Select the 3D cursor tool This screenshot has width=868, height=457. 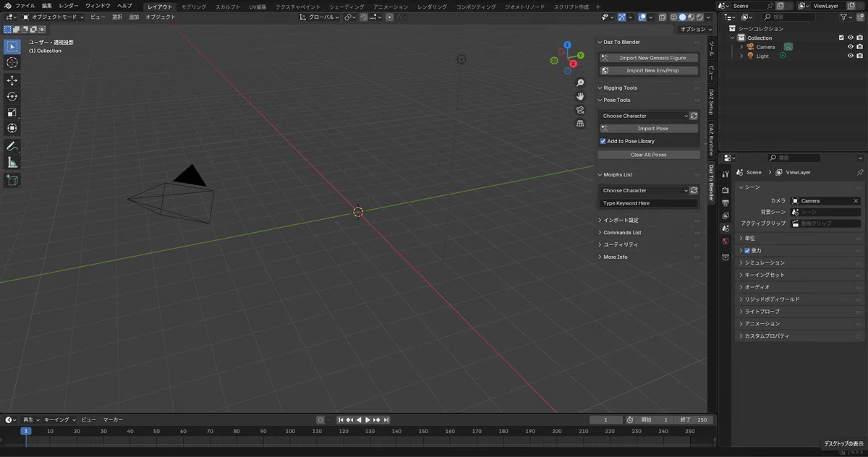tap(12, 63)
